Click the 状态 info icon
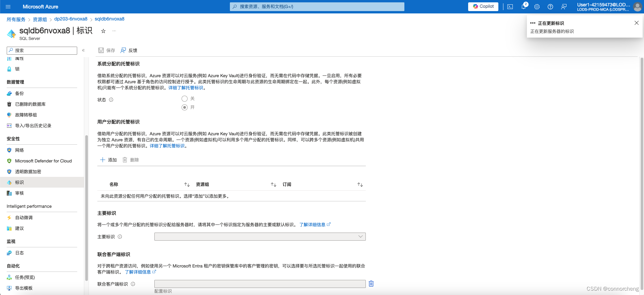Image resolution: width=644 pixels, height=295 pixels. click(111, 100)
